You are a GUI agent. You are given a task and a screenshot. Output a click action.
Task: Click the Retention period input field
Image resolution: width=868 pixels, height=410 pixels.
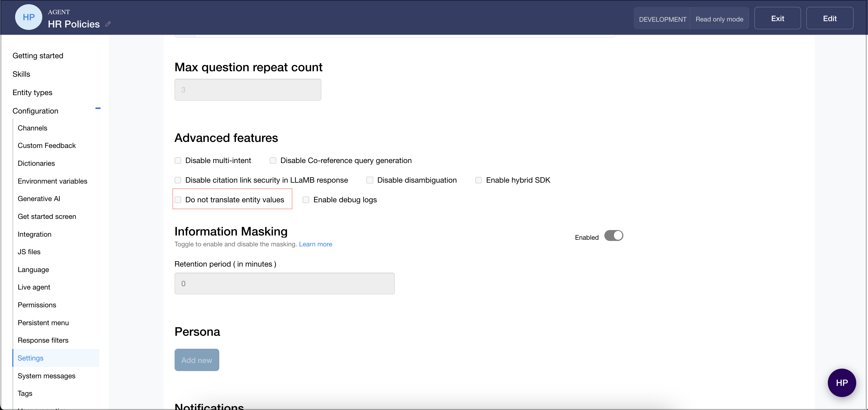click(285, 283)
